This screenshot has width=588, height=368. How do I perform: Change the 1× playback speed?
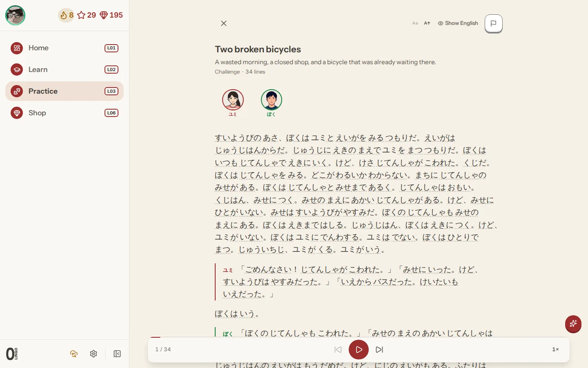555,350
